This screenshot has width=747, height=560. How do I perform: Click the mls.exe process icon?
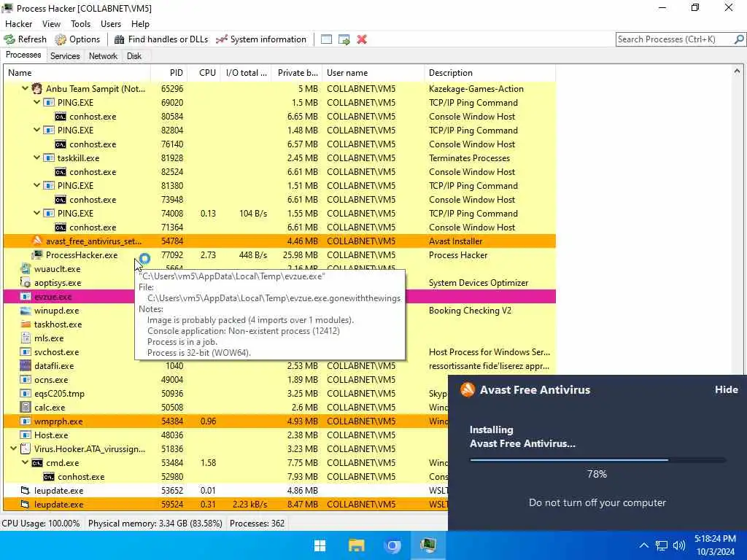26,338
